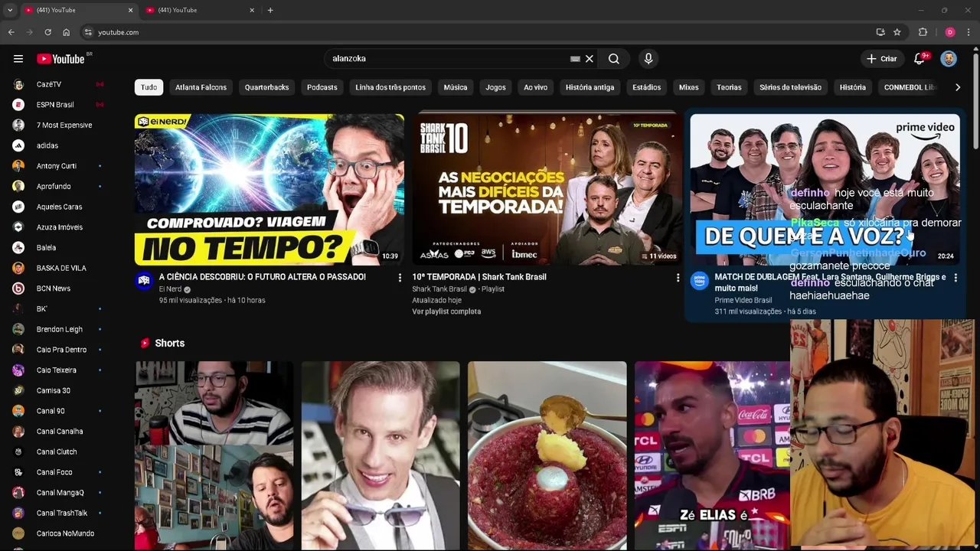
Task: Select the Teorias chip
Action: pyautogui.click(x=729, y=87)
